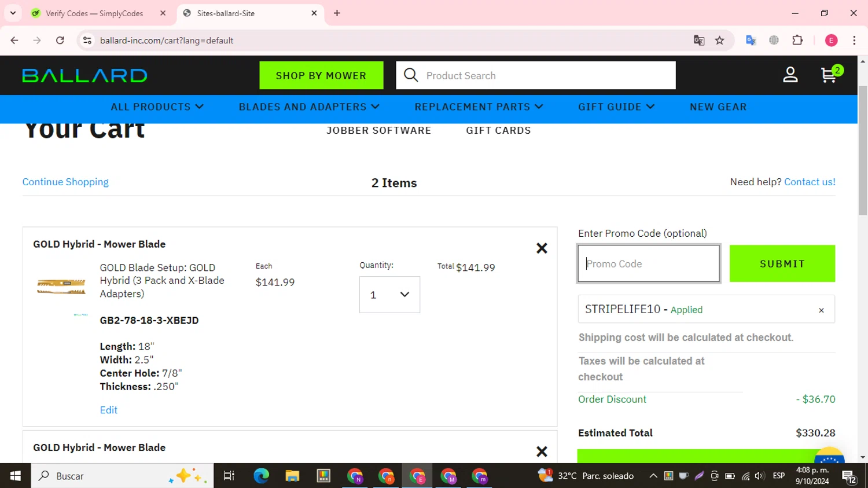The height and width of the screenshot is (488, 868).
Task: Expand the GIFT GUIDE menu
Action: click(x=616, y=107)
